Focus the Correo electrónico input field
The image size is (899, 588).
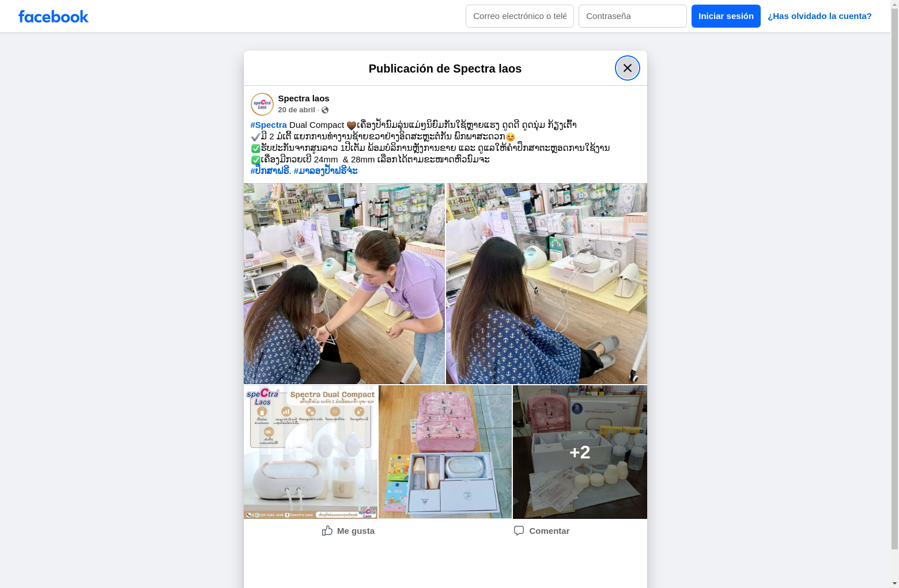coord(520,16)
